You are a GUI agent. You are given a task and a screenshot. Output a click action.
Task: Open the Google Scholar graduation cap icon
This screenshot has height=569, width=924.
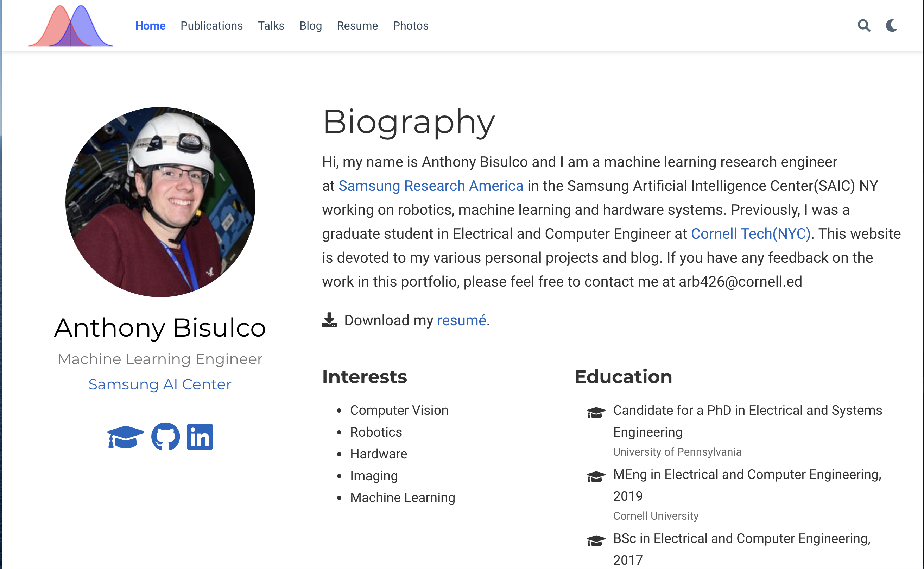click(x=125, y=437)
